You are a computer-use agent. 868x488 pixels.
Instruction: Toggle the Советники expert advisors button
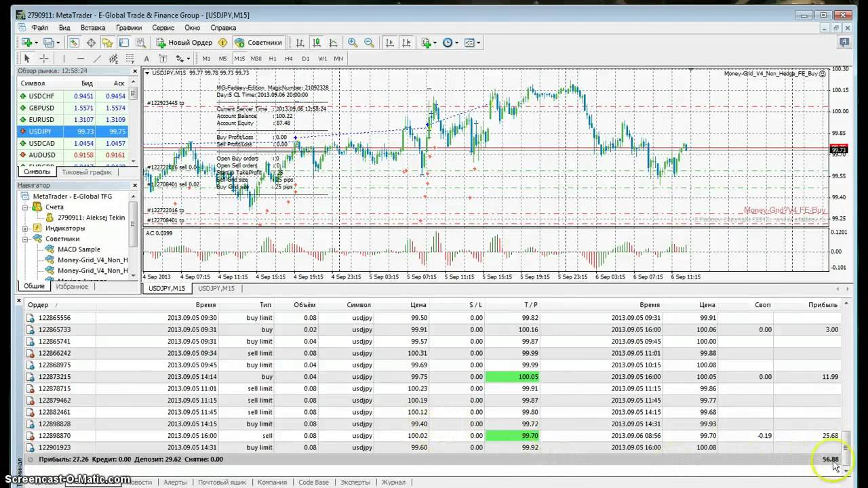[x=258, y=42]
